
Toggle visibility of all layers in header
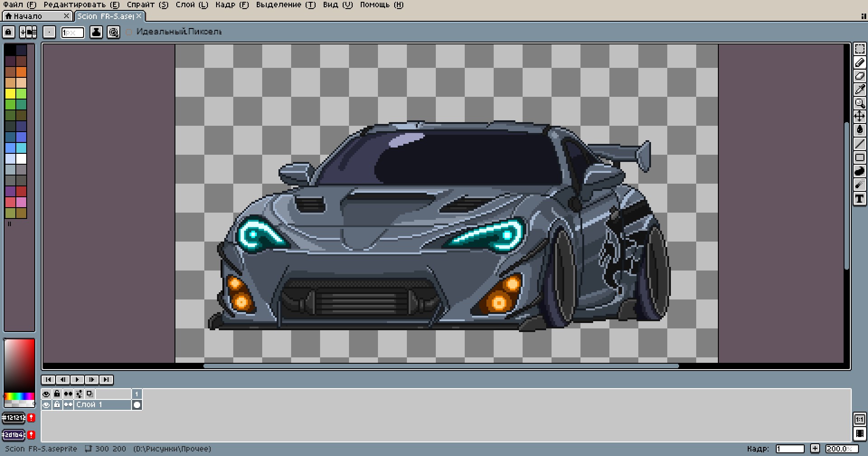pyautogui.click(x=46, y=394)
